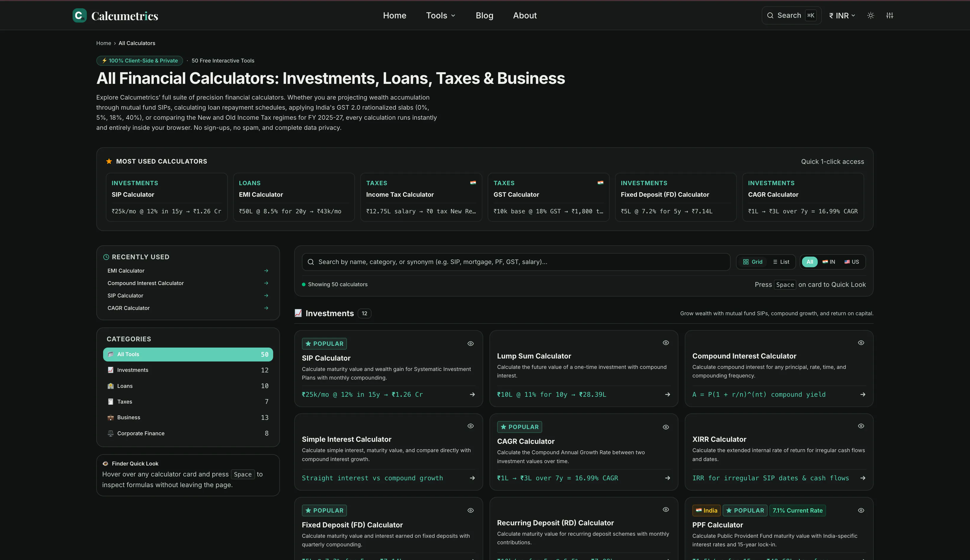Click arrow on XIRR Calculator card
This screenshot has height=560, width=970.
pyautogui.click(x=863, y=478)
